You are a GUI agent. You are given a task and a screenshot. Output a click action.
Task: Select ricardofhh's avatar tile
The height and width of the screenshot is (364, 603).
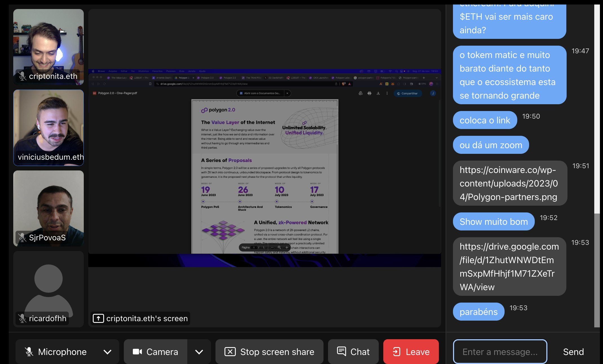coord(49,289)
